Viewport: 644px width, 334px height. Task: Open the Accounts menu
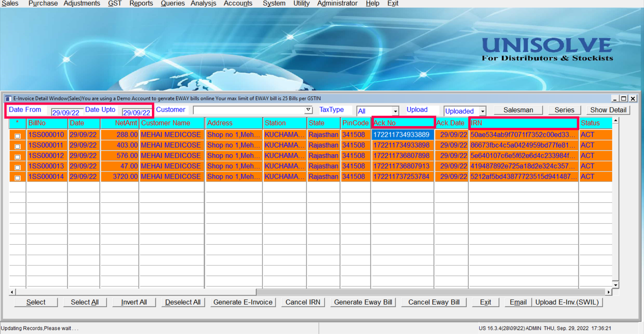[x=238, y=3]
